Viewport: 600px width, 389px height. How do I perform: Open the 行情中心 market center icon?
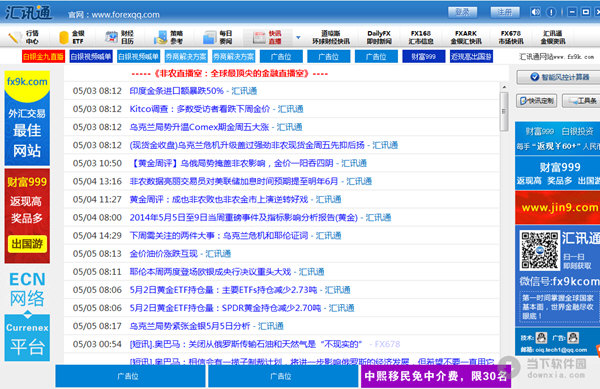24,37
